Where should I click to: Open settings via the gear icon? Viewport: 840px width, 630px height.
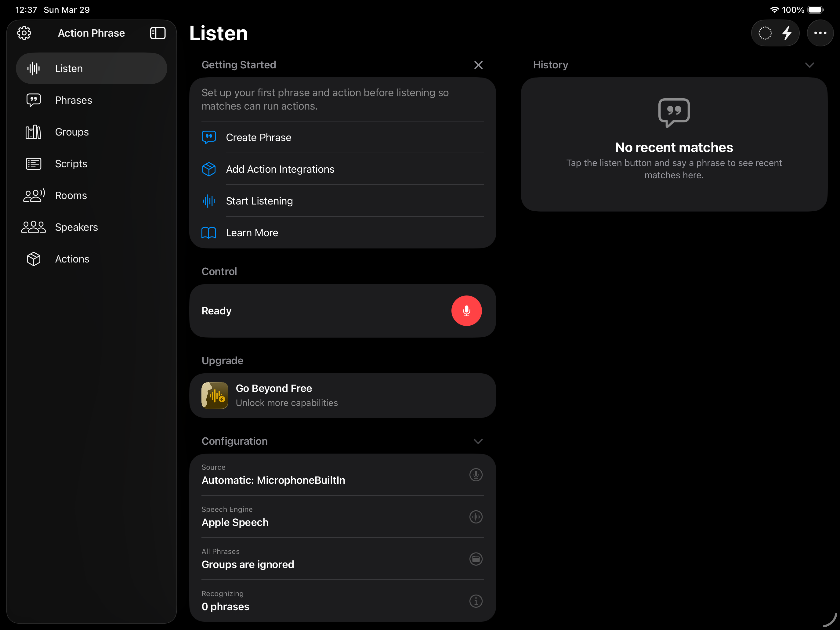coord(24,33)
